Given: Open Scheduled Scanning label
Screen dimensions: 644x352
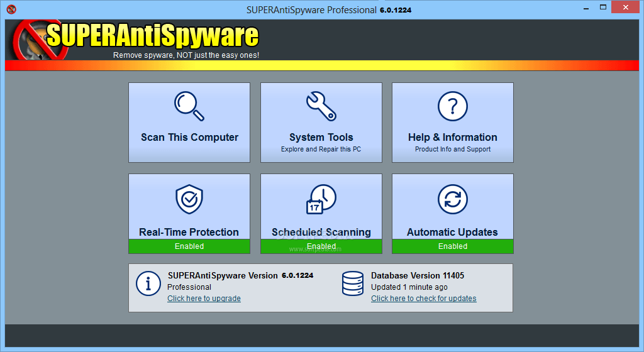Looking at the screenshot, I should [321, 232].
